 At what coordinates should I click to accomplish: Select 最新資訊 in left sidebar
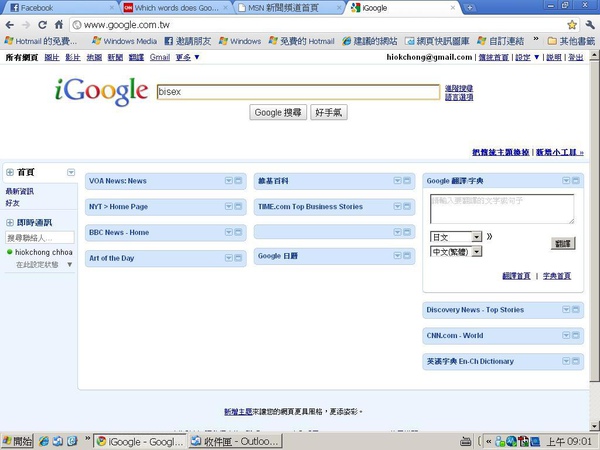(20, 191)
